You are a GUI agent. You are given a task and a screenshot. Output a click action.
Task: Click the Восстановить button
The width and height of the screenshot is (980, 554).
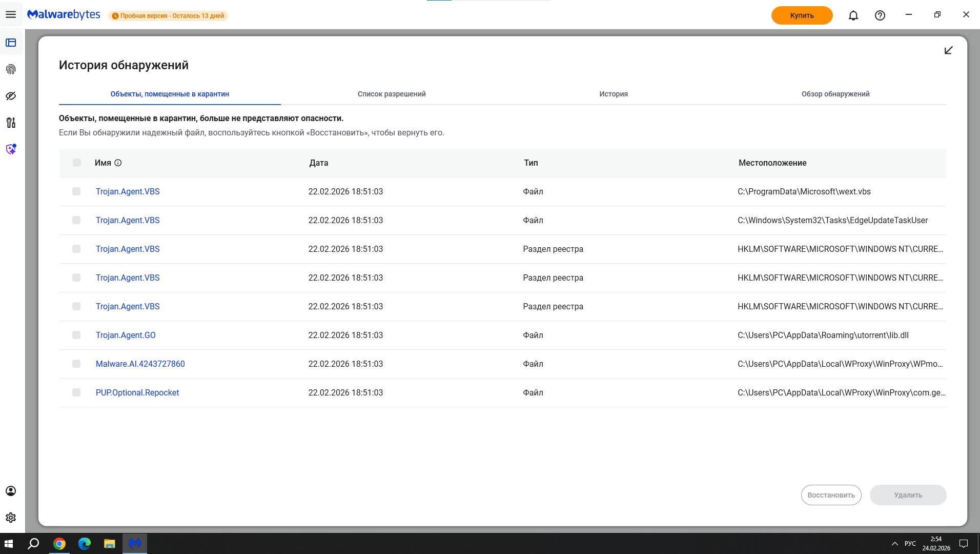coord(831,495)
